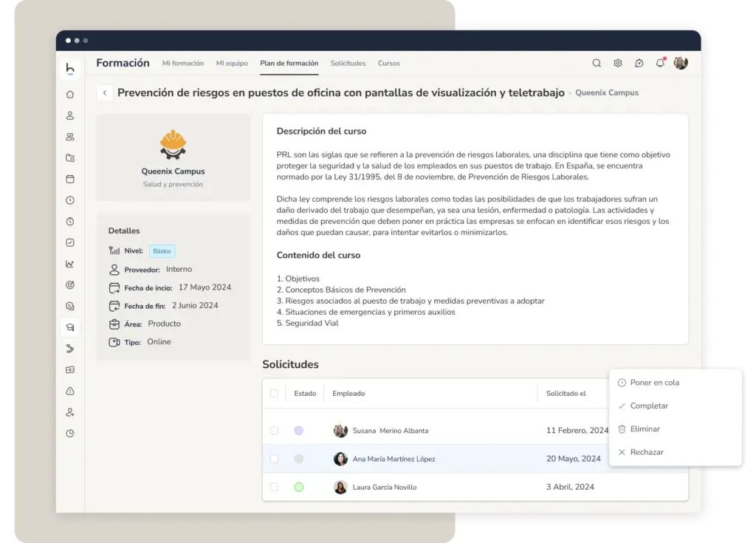
Task: Click the date 20 Mayo, 2024
Action: click(x=573, y=459)
